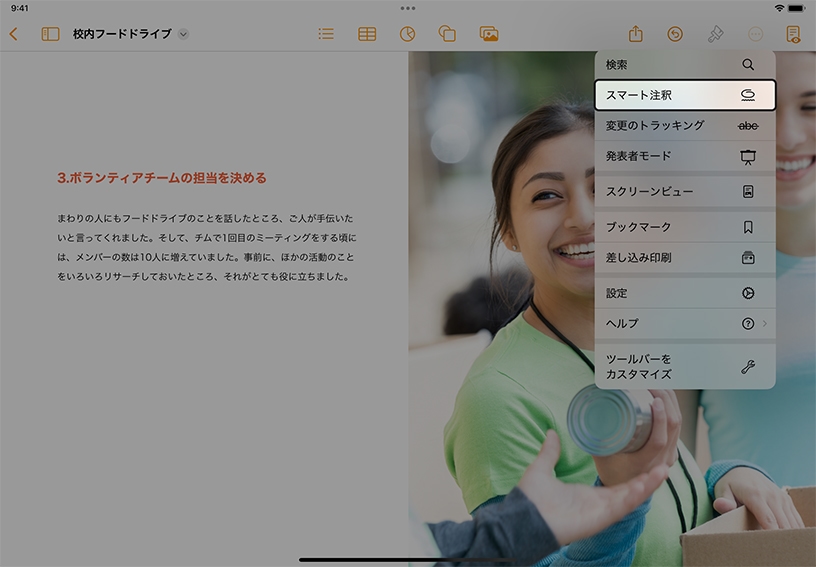Image resolution: width=816 pixels, height=567 pixels.
Task: Open the shapes insert icon
Action: (447, 34)
